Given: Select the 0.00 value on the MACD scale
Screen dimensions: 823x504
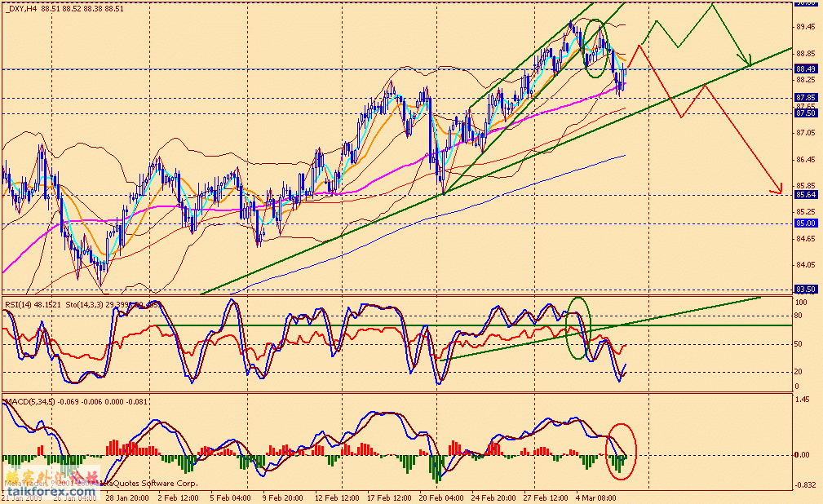Looking at the screenshot, I should point(802,454).
